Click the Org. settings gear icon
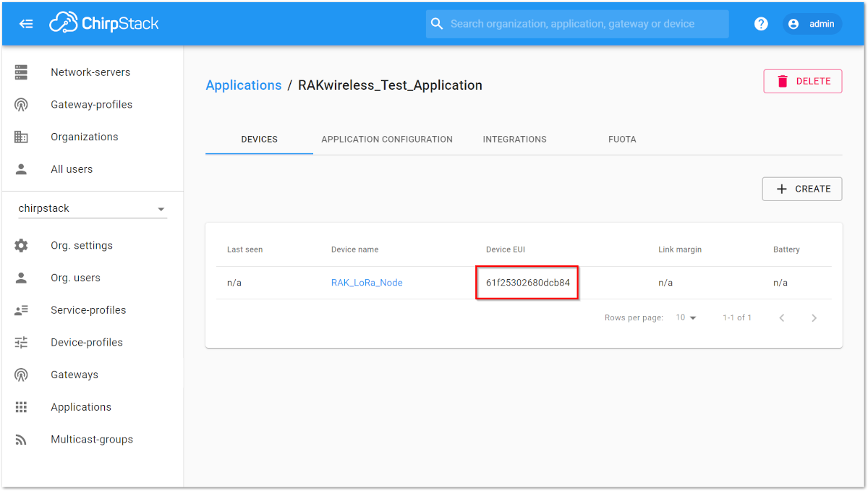The height and width of the screenshot is (491, 868). 21,245
